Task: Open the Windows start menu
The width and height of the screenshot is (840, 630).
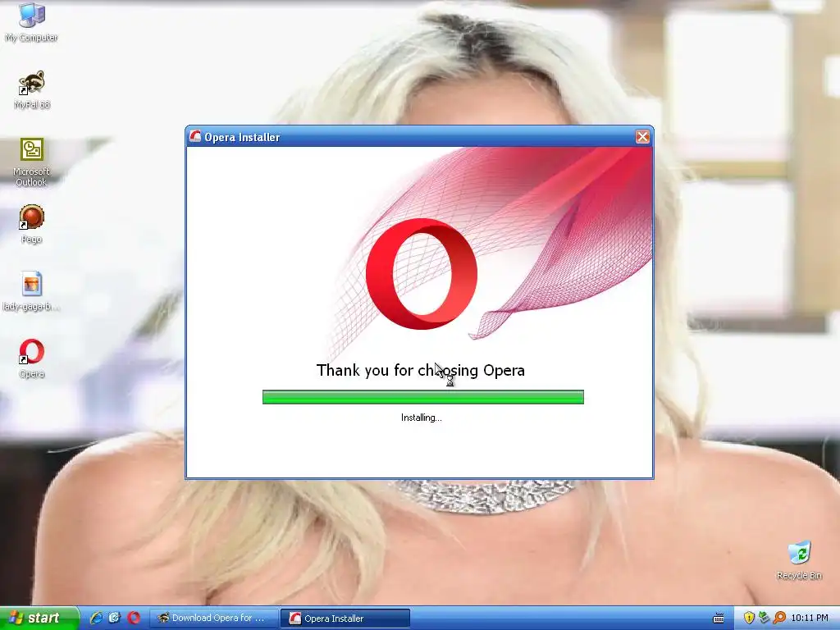Action: [x=39, y=619]
